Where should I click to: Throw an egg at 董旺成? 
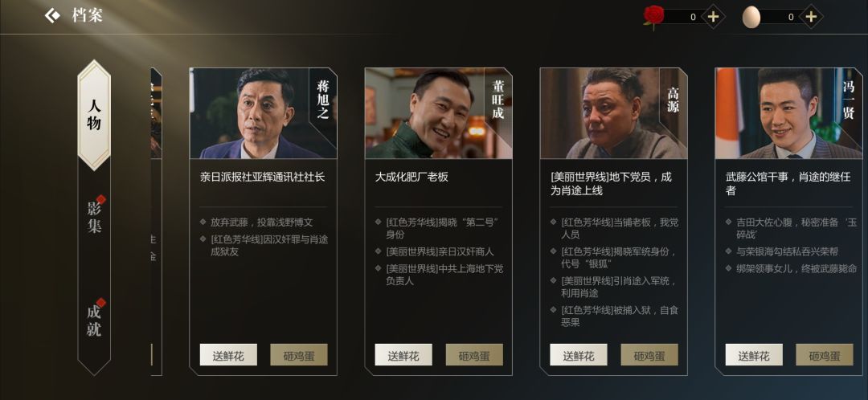point(474,355)
